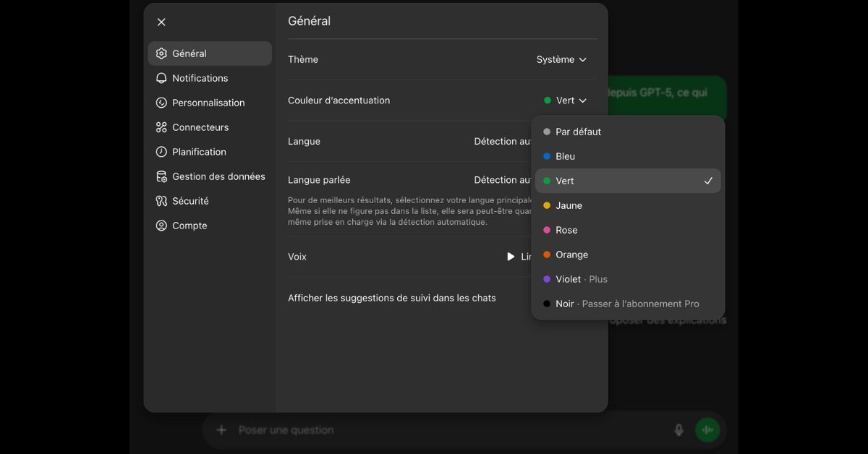Click the Planification clock icon
The height and width of the screenshot is (454, 868).
[161, 152]
